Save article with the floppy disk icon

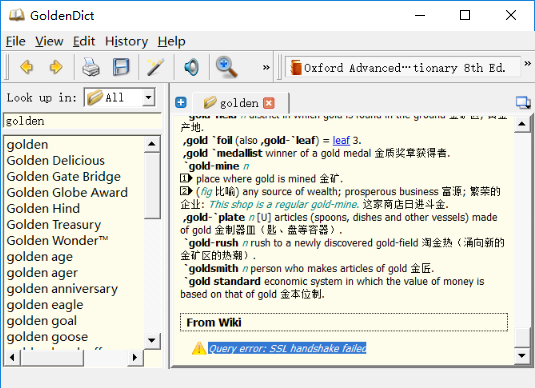(121, 67)
